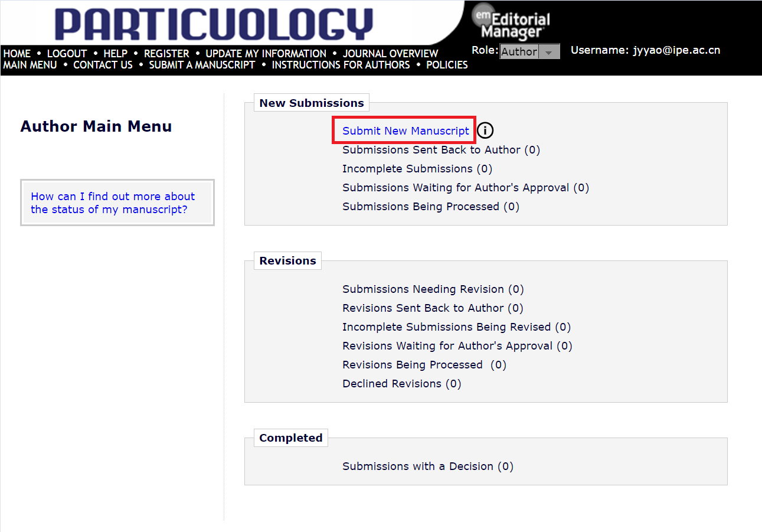Viewport: 762px width, 532px height.
Task: Go to MAIN MENU in navigation
Action: (x=30, y=65)
